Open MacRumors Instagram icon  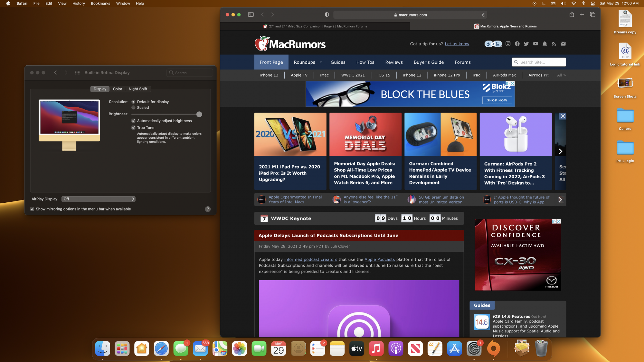click(x=508, y=44)
